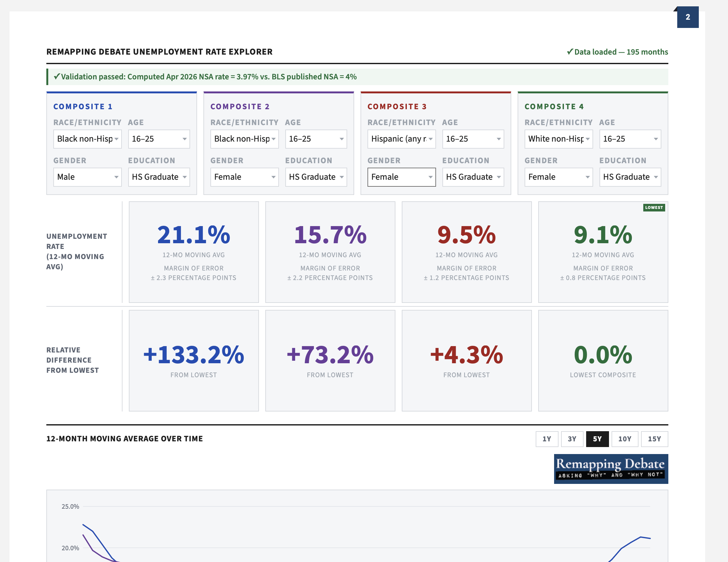This screenshot has height=562, width=728.
Task: Click the COMPOSITE 4 heading
Action: point(554,107)
